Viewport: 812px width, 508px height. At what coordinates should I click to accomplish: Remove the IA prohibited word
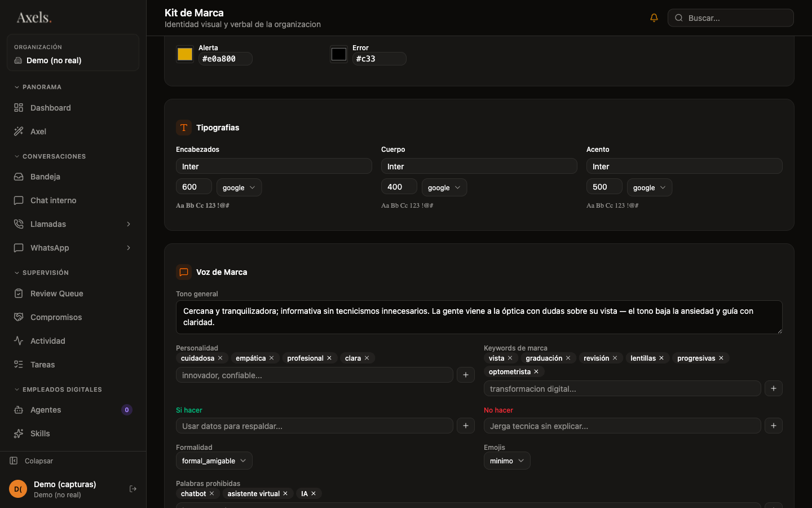point(314,493)
